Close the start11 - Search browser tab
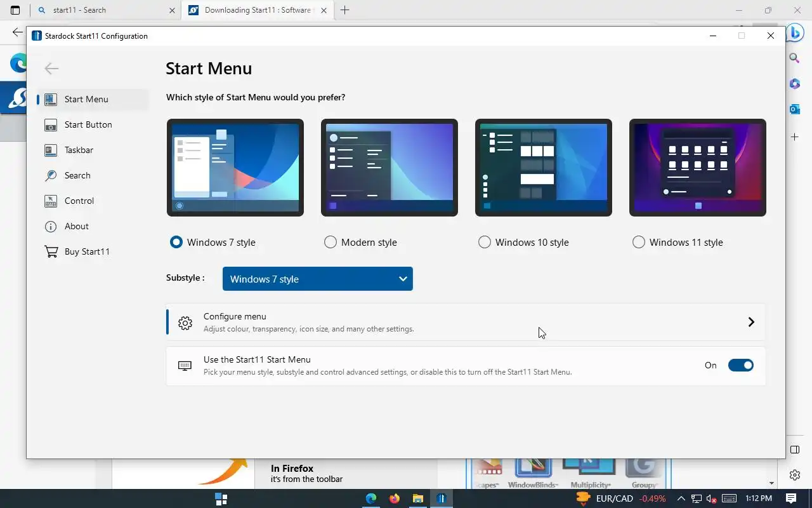Screen dimensions: 812x508 (173, 10)
